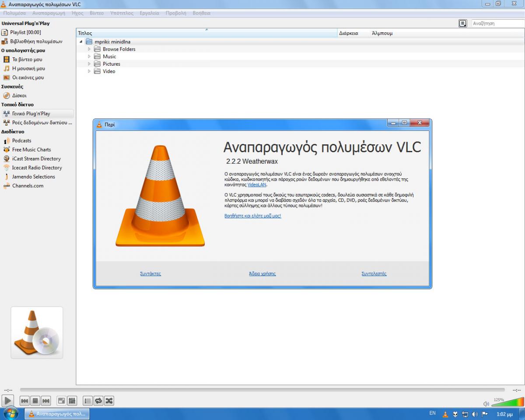Image resolution: width=525 pixels, height=420 pixels.
Task: Click the VLC cone tray icon
Action: 445,414
